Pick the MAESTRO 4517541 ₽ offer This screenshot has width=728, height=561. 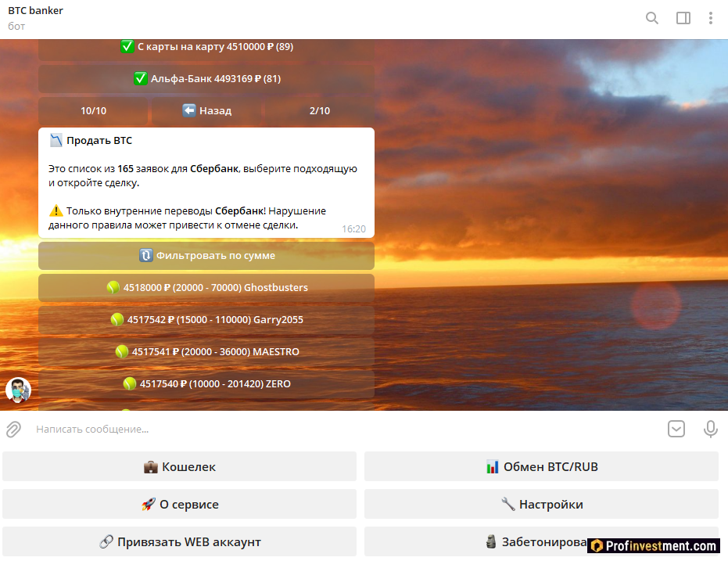click(206, 351)
